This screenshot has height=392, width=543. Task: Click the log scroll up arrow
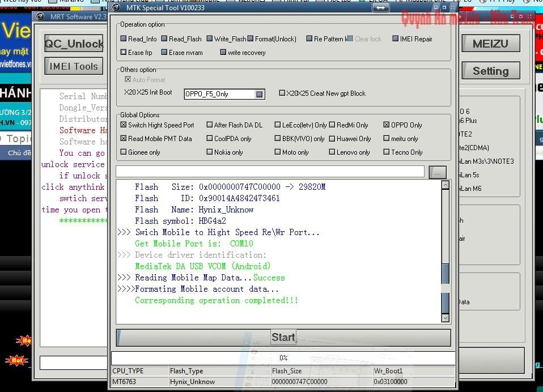[446, 185]
